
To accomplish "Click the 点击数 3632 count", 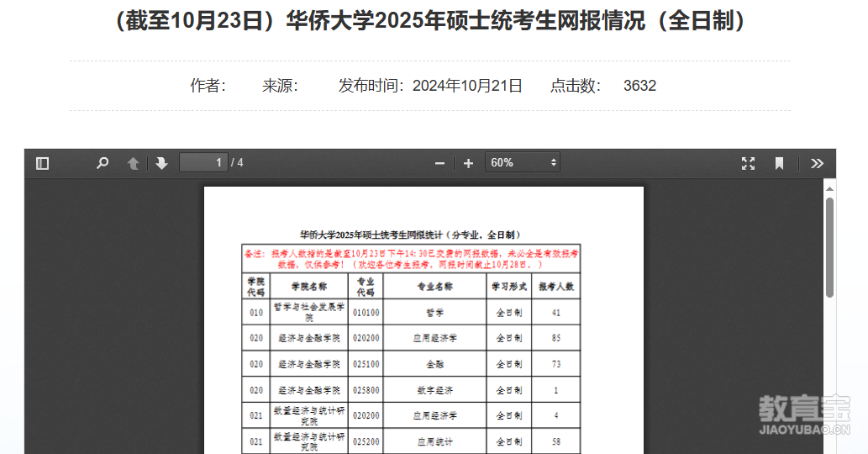I will [602, 86].
